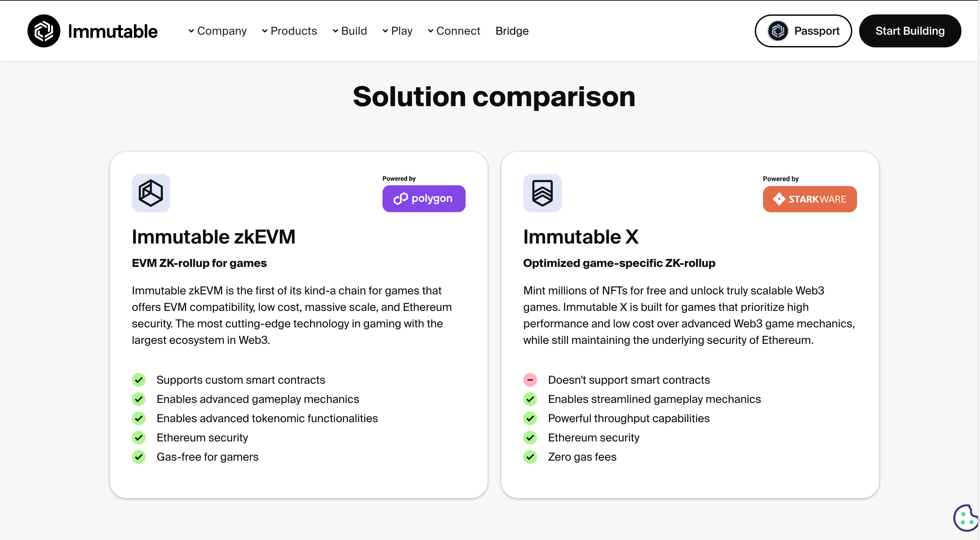Open the Bridge nav link
The width and height of the screenshot is (980, 540).
tap(512, 31)
